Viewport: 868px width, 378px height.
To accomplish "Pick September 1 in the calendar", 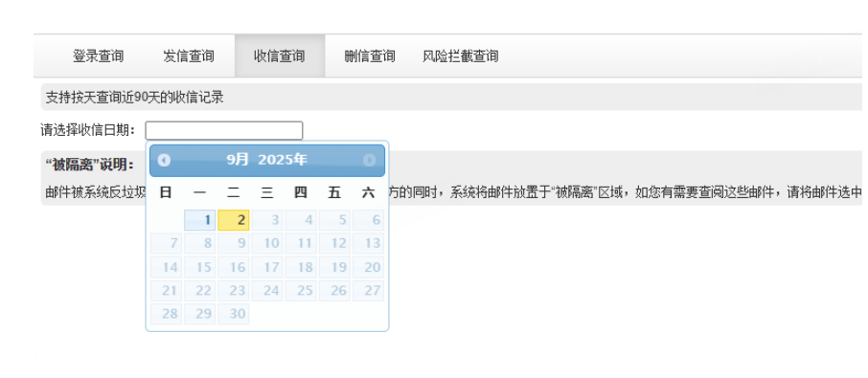I will [200, 220].
